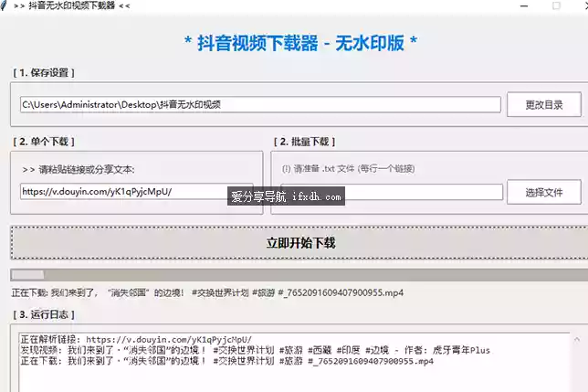The height and width of the screenshot is (392, 588).
Task: Select the [ 1. 保存设置 ] label
Action: [44, 73]
